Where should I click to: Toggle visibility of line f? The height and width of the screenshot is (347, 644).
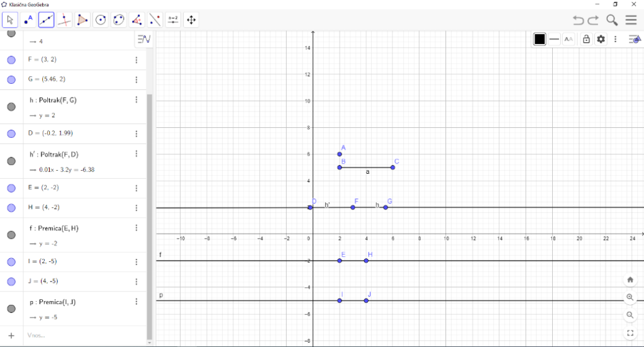[11, 235]
